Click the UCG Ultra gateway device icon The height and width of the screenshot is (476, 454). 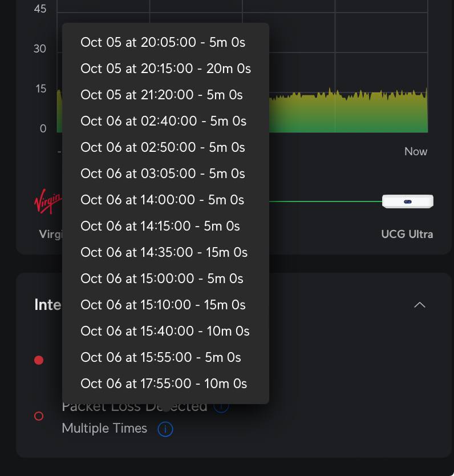point(407,201)
